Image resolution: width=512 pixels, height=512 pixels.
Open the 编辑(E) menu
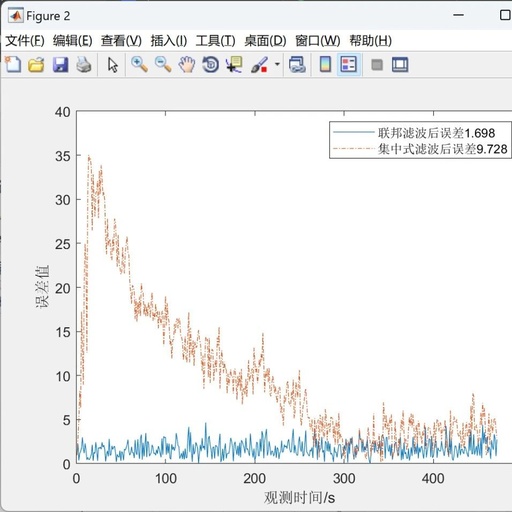pyautogui.click(x=73, y=41)
